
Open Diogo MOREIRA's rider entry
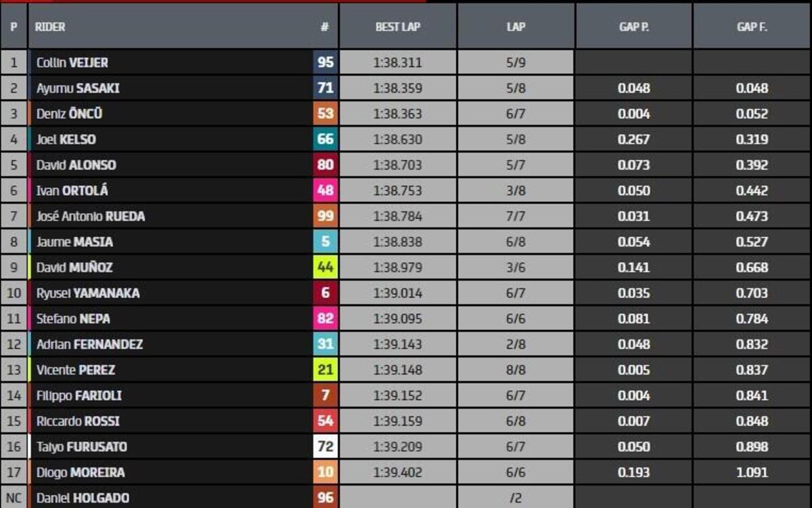tap(81, 472)
